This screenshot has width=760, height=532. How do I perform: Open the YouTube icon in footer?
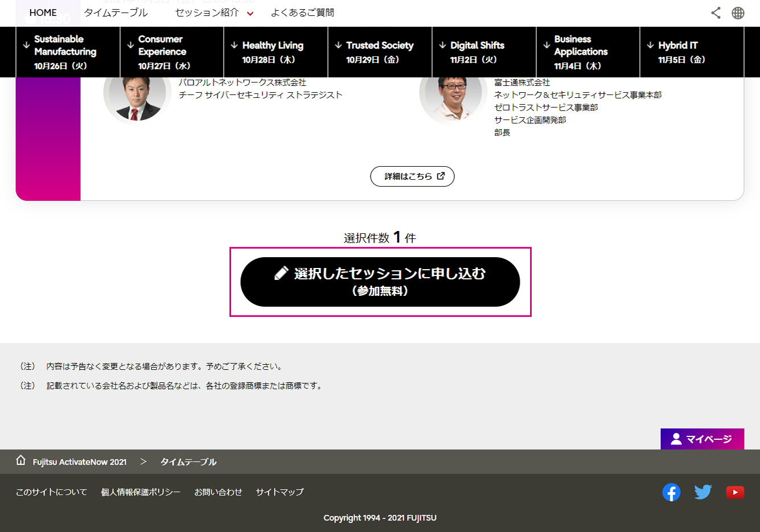click(735, 492)
